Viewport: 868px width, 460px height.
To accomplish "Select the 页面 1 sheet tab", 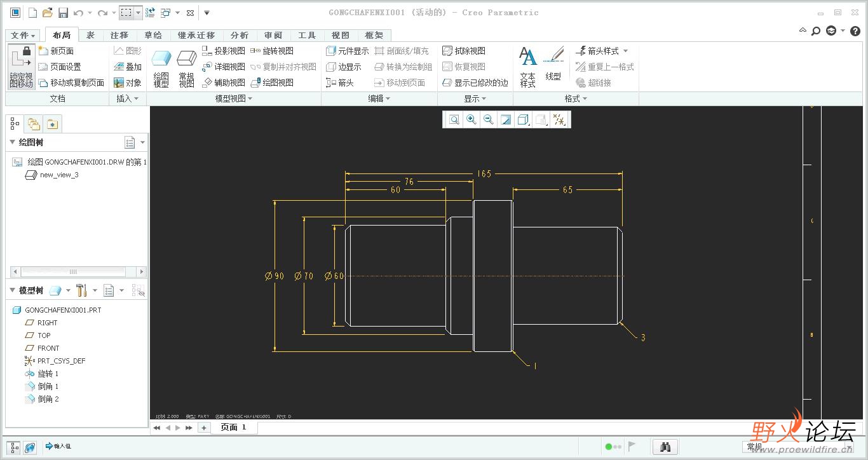I will pos(233,428).
